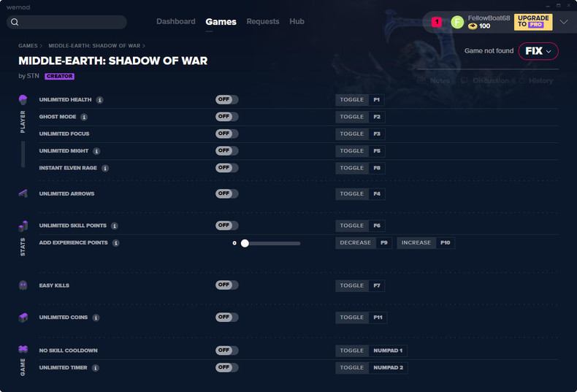Turn on Unlimited Coins

point(226,317)
